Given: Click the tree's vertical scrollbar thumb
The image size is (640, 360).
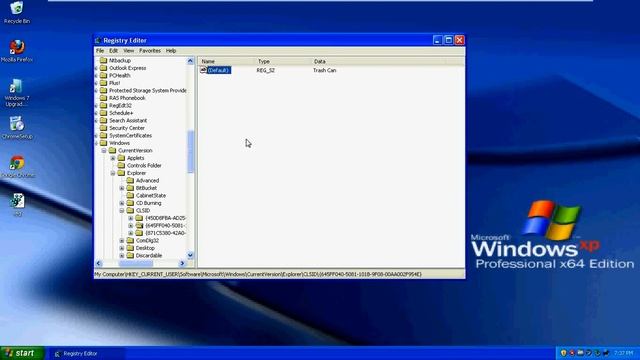Looking at the screenshot, I should click(190, 151).
